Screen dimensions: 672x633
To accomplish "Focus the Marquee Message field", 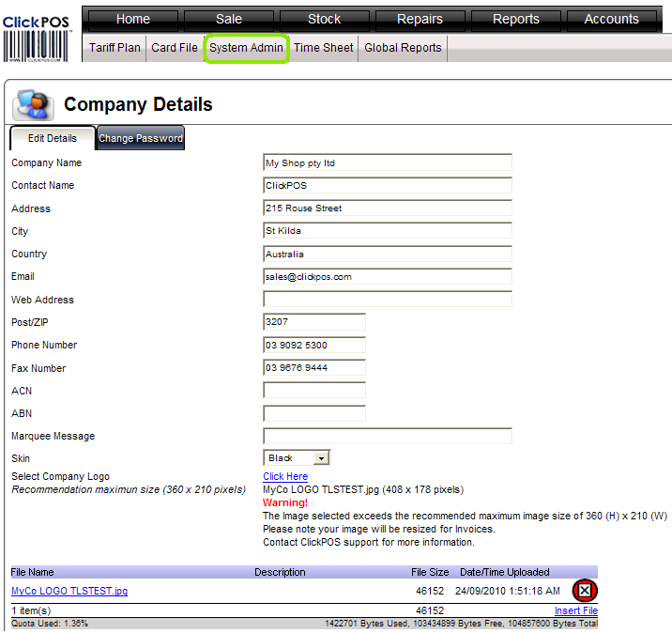I will tap(388, 436).
